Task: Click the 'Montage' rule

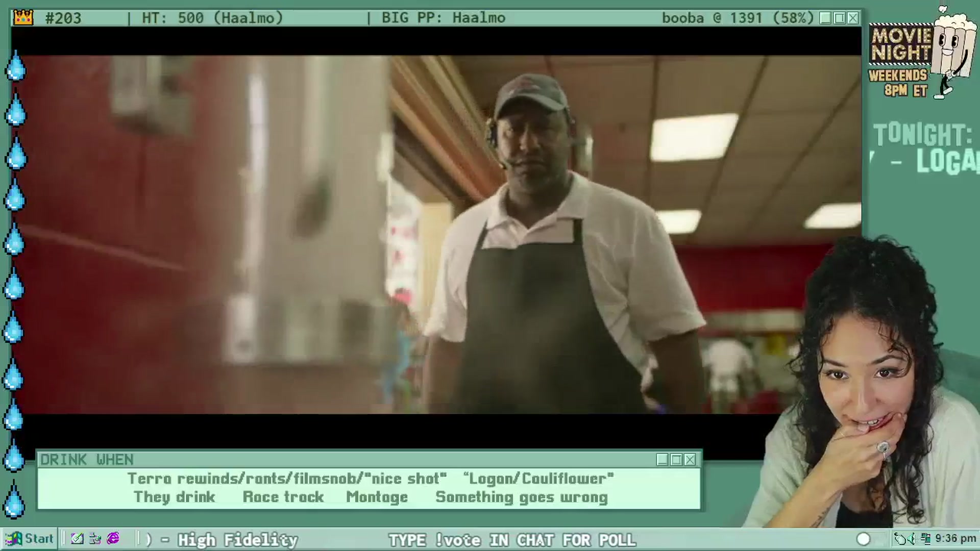Action: pos(377,497)
